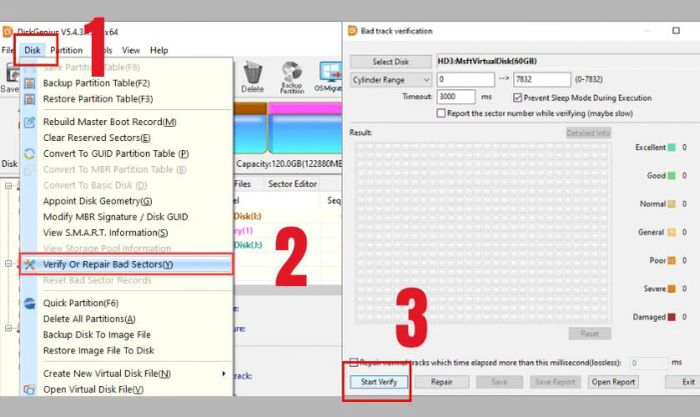Click the Reset button
700x417 pixels.
590,334
